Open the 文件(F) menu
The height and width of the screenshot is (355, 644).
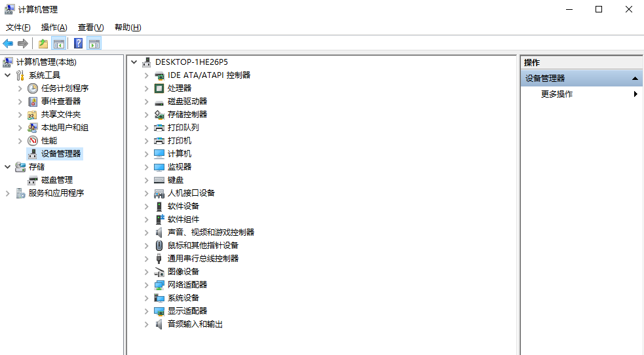(x=18, y=28)
